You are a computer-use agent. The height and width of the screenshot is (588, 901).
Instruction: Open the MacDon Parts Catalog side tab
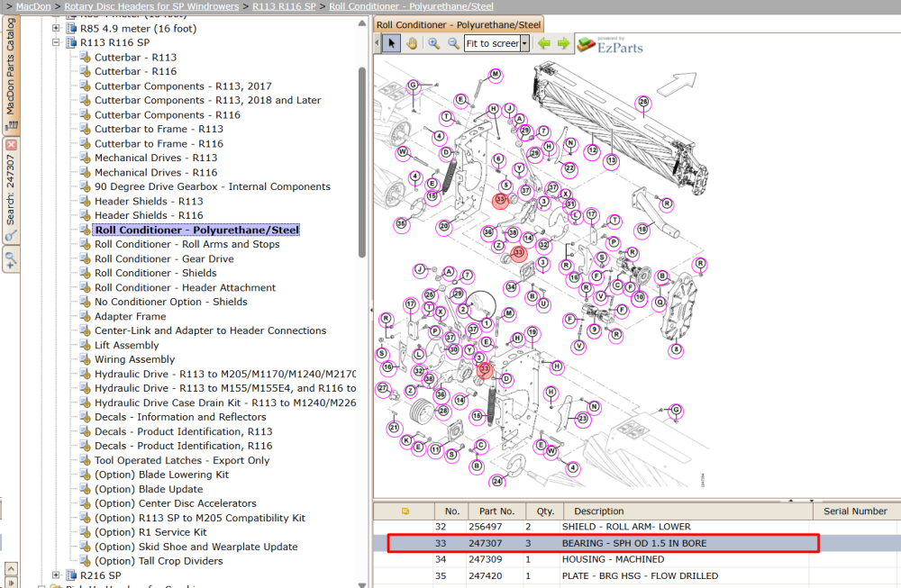[x=11, y=74]
